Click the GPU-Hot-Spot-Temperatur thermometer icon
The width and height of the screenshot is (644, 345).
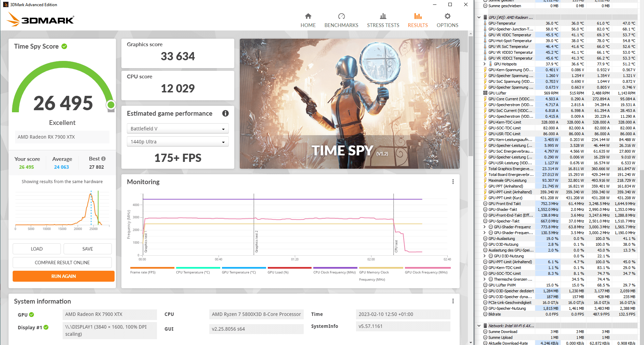485,41
